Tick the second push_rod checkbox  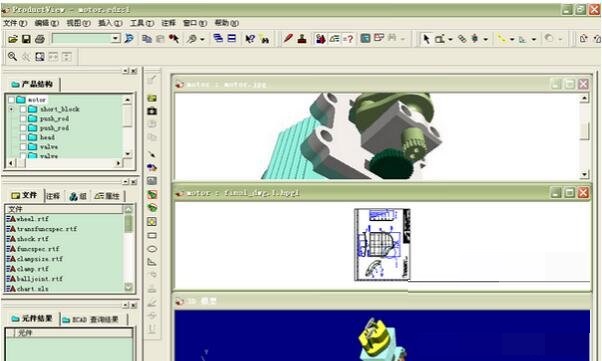point(23,128)
